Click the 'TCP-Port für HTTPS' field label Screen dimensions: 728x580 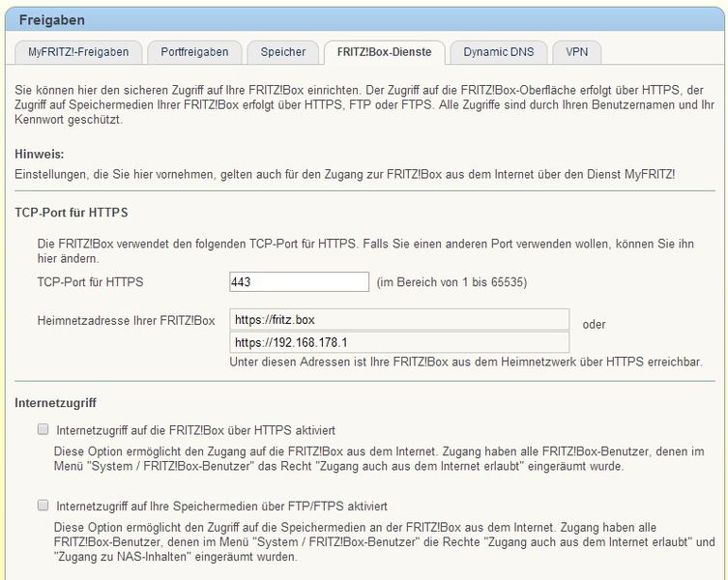90,282
